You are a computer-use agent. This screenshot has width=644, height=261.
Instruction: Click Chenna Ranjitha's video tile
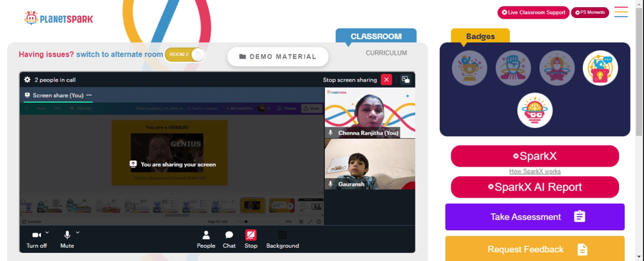(370, 113)
